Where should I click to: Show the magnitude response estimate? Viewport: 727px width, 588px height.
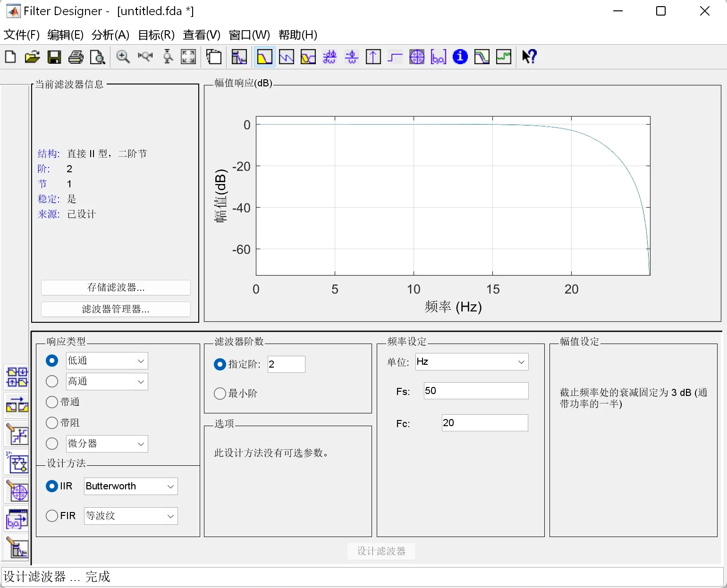(x=482, y=57)
